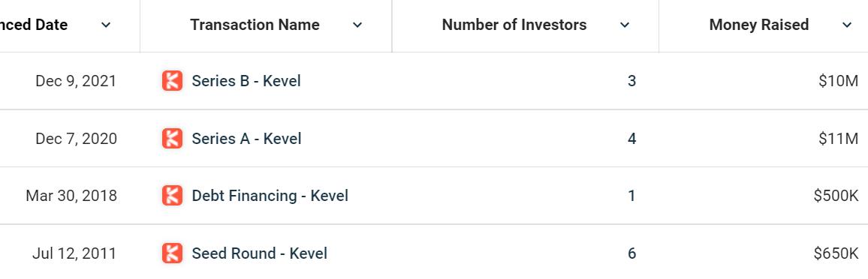Click the $11M money raised cell
This screenshot has width=868, height=279.
(838, 138)
